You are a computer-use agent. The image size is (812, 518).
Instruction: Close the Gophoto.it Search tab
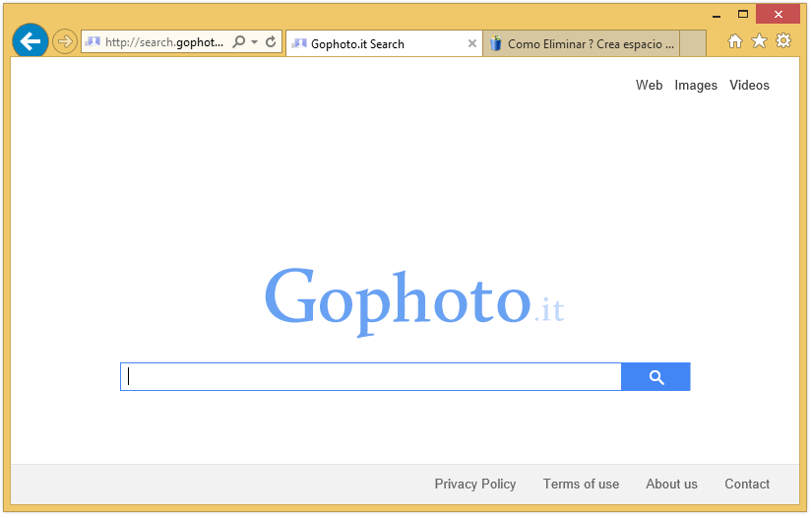(x=471, y=44)
